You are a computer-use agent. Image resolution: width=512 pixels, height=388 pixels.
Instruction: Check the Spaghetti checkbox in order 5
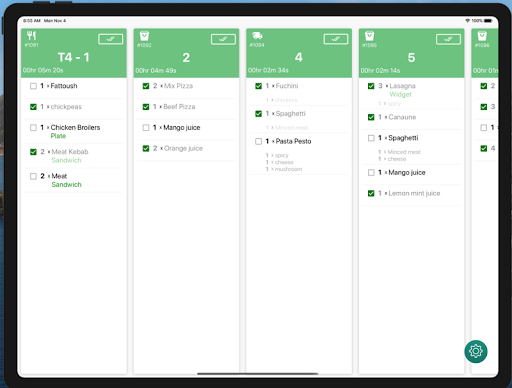(x=371, y=138)
